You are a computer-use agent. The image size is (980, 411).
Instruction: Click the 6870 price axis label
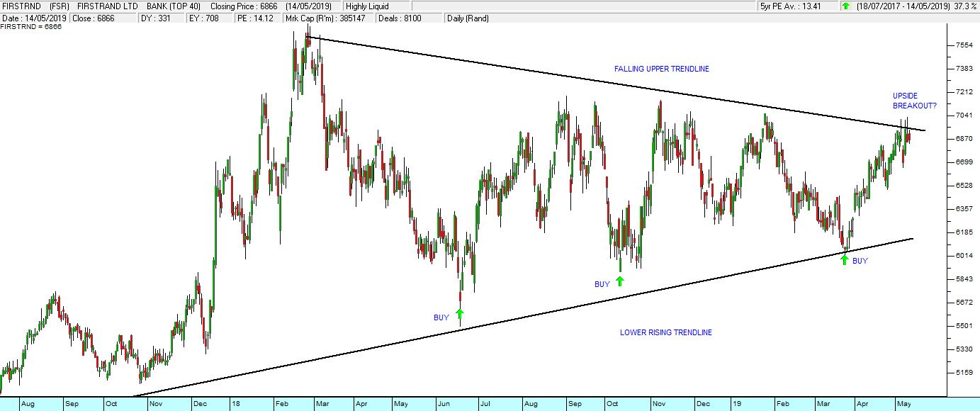964,139
